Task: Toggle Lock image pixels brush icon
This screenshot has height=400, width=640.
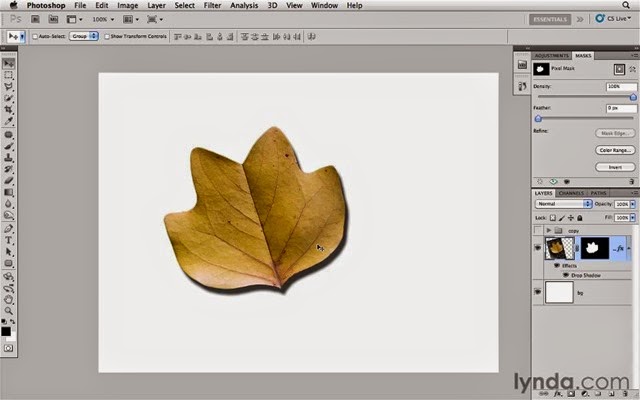Action: (x=562, y=218)
